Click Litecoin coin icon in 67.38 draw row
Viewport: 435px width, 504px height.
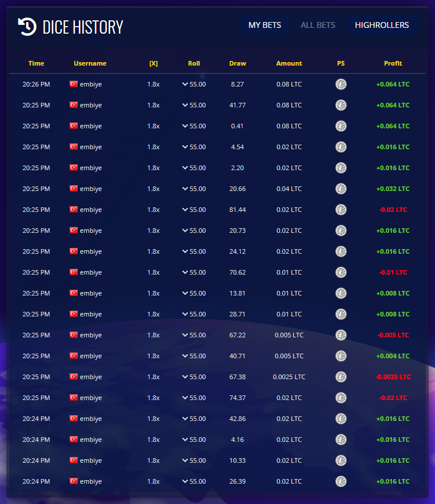tap(340, 377)
